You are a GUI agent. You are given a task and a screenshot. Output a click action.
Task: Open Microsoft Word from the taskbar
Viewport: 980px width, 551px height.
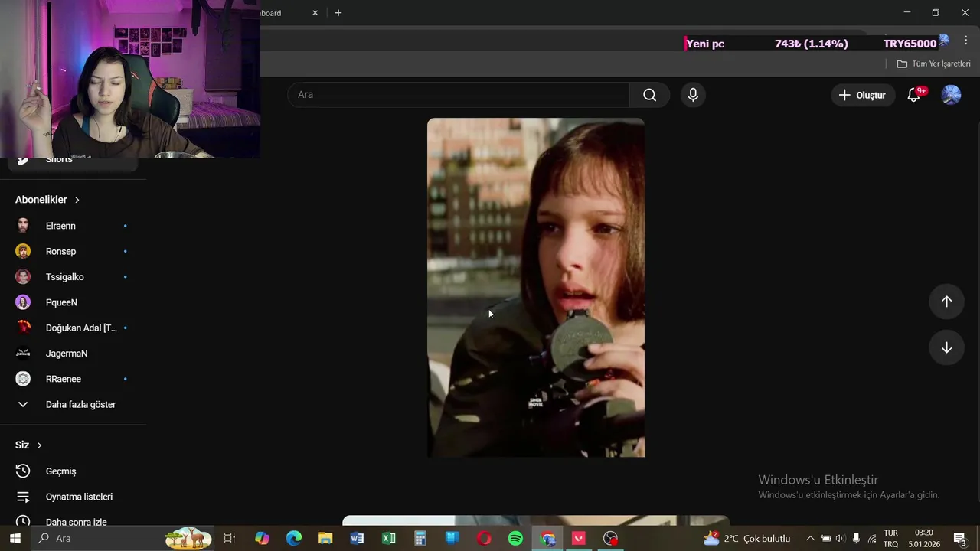(x=357, y=539)
